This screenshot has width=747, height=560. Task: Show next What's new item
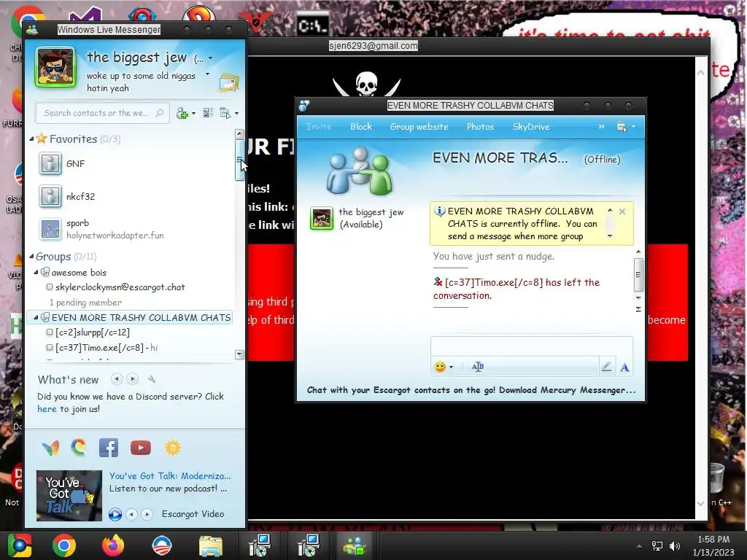coord(133,379)
